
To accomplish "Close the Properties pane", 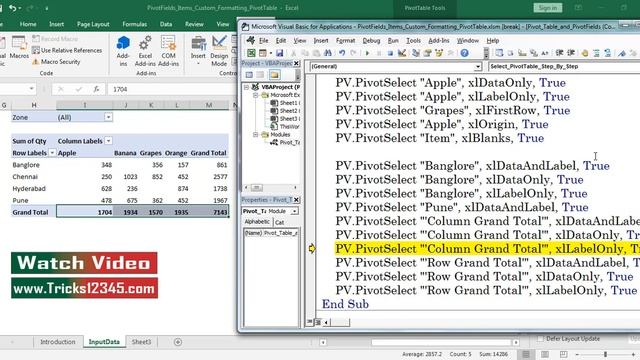I will (x=296, y=200).
